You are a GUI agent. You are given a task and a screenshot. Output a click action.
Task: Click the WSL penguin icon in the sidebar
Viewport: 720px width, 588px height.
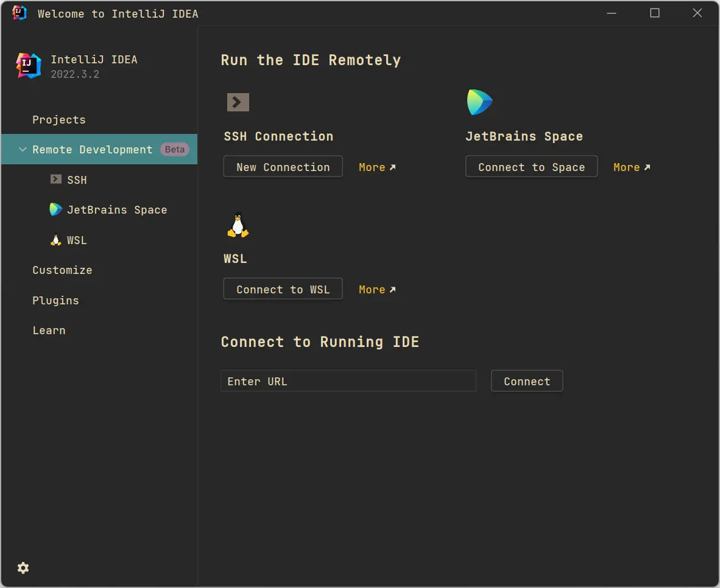tap(55, 240)
